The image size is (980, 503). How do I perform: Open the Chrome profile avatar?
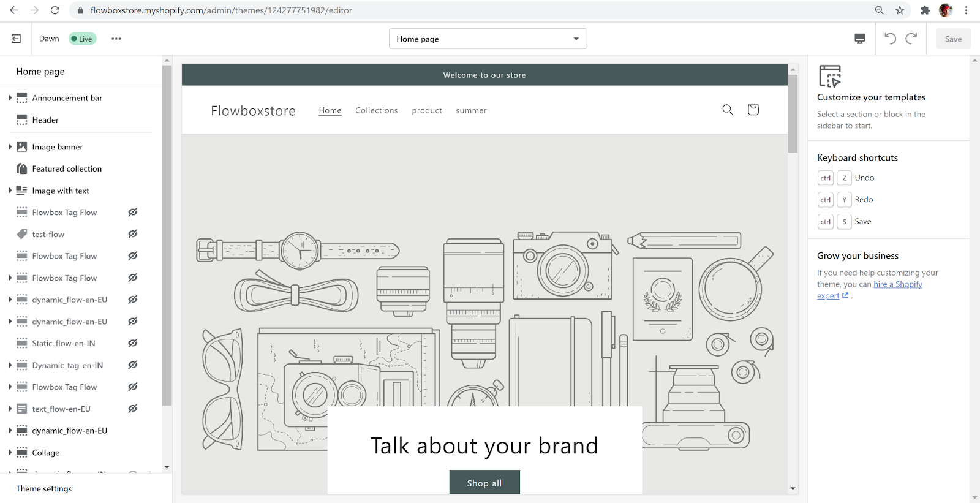946,10
